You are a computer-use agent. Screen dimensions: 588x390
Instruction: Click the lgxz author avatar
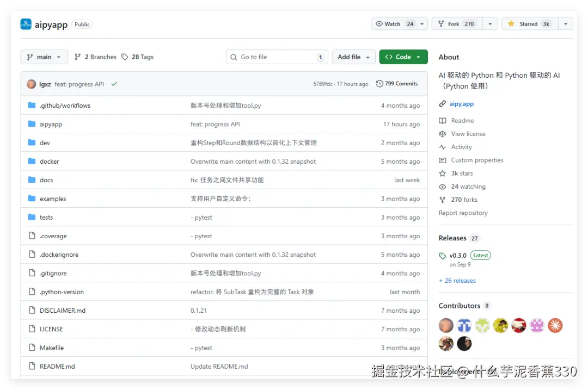[x=32, y=84]
